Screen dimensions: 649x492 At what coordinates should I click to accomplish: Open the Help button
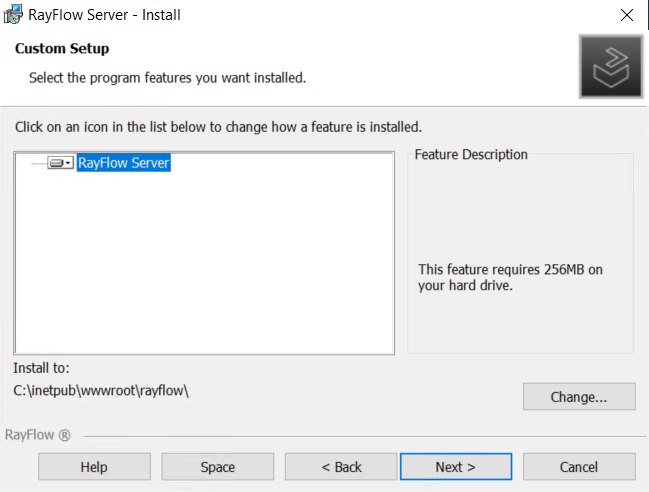(x=94, y=467)
